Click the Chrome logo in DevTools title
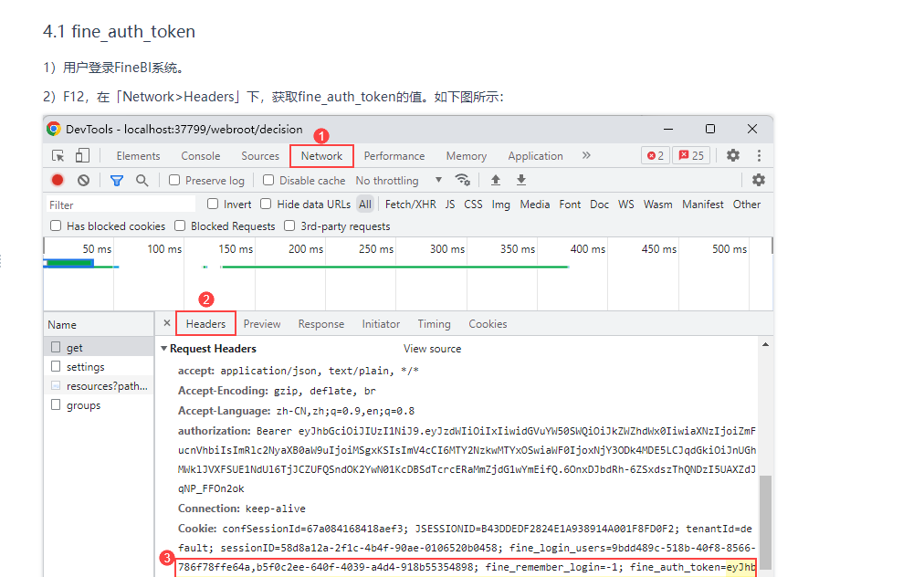Viewport: 924px width, 577px height. (54, 129)
